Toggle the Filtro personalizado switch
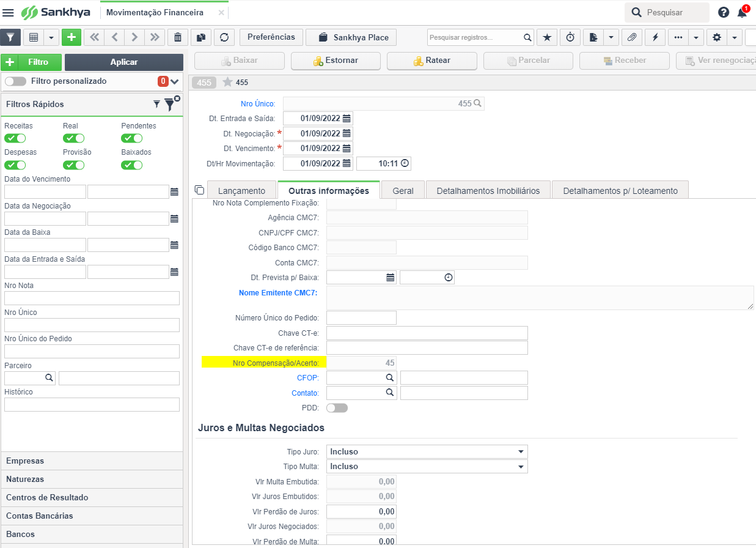The image size is (756, 548). pos(15,81)
